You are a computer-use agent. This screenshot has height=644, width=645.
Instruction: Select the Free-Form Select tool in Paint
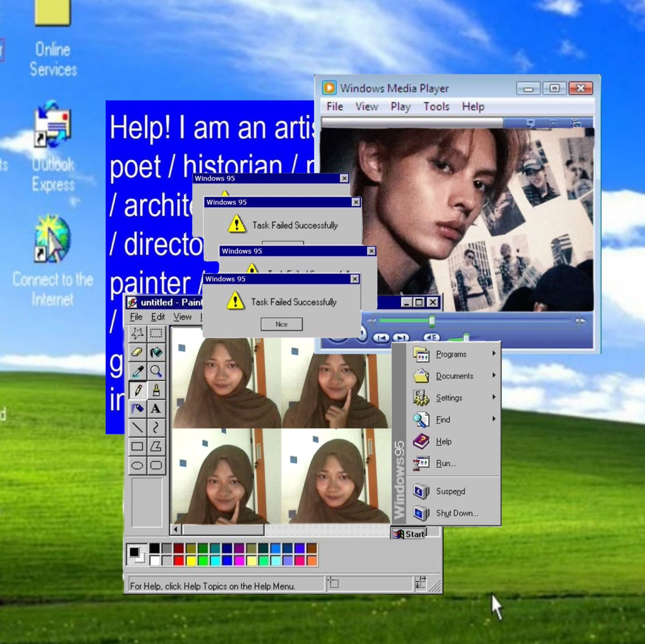[x=138, y=334]
